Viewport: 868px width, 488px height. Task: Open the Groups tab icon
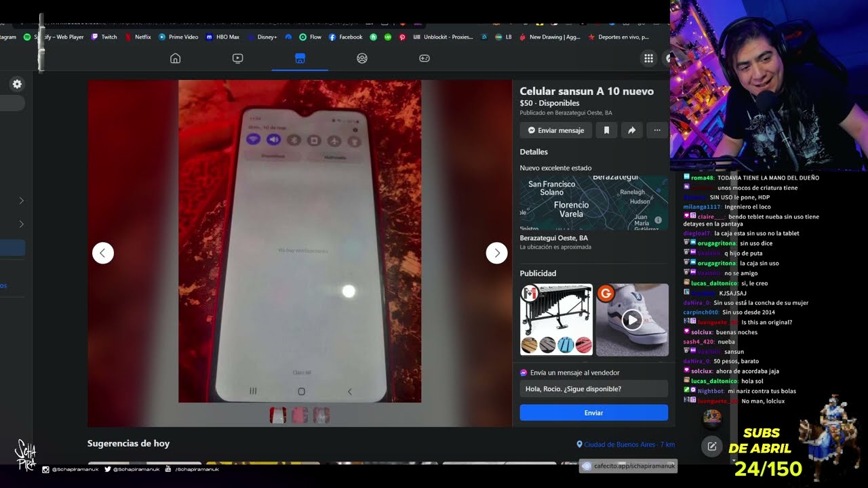click(362, 58)
